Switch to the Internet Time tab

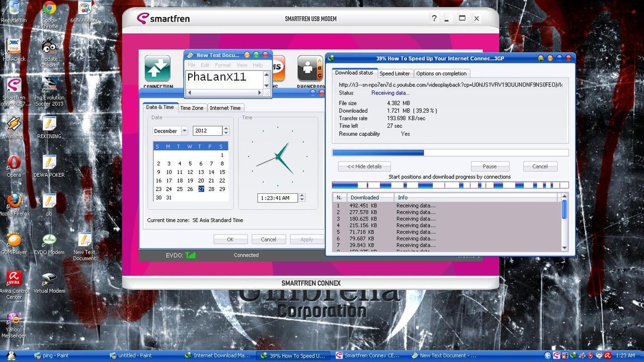click(x=225, y=108)
